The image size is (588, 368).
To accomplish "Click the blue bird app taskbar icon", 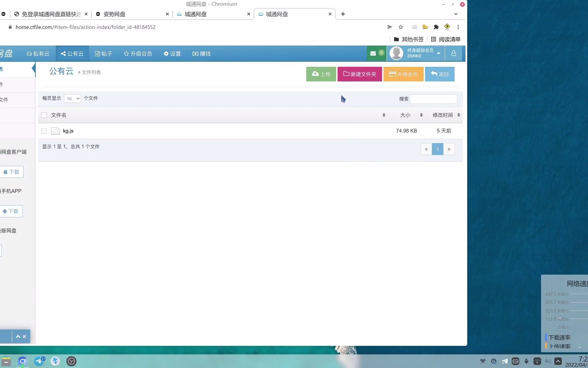I will click(55, 361).
